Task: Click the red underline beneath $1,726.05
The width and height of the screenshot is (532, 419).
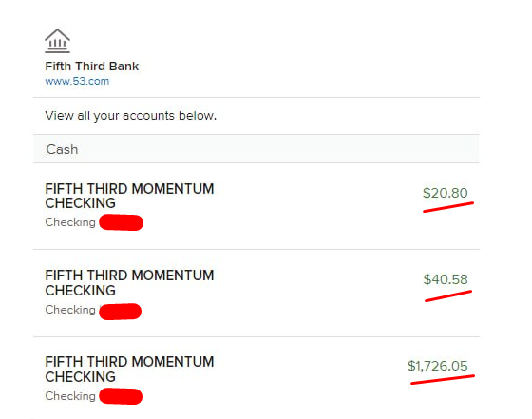Action: [x=443, y=380]
